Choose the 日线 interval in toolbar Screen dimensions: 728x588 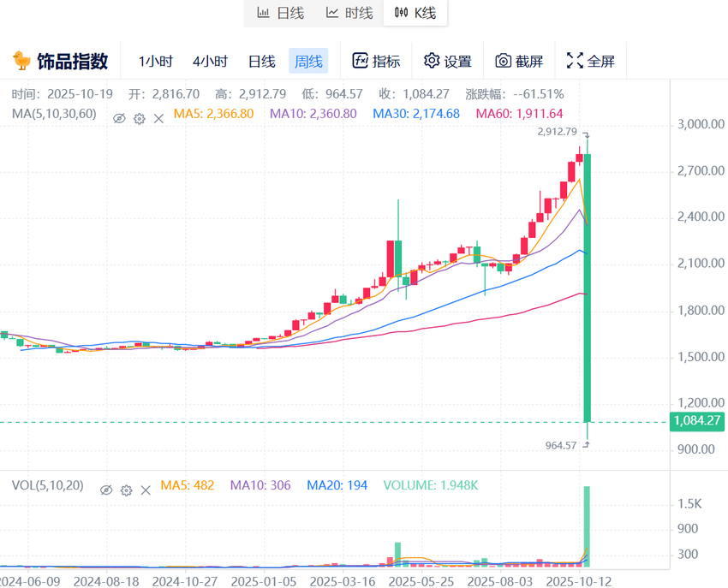(x=261, y=61)
